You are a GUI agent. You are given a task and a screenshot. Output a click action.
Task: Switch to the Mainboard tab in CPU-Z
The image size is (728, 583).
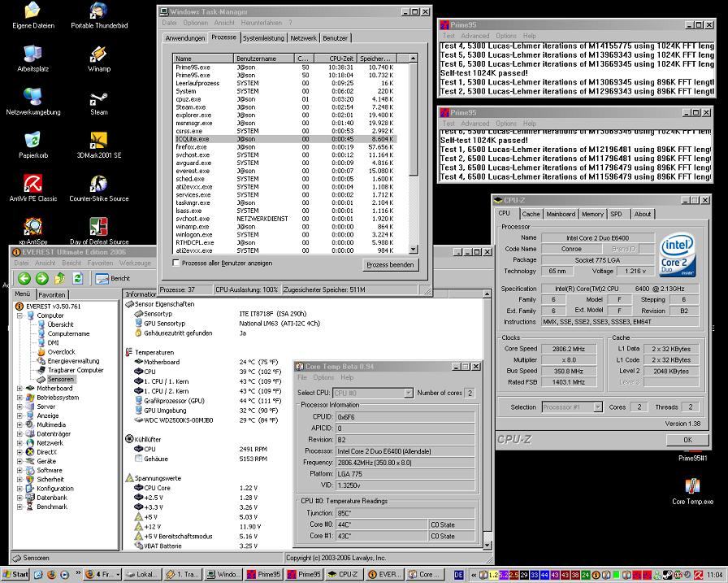tap(561, 214)
